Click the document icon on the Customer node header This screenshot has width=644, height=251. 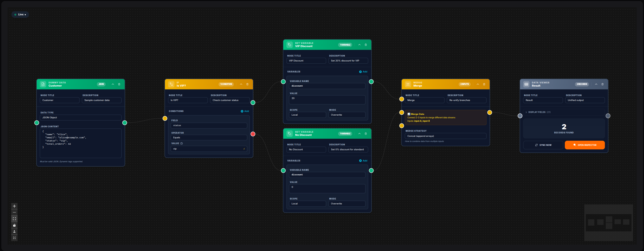[x=43, y=84]
